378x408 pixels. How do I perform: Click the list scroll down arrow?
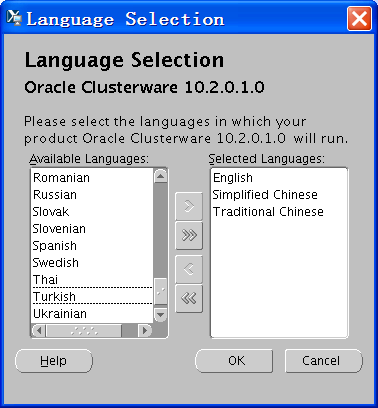coord(161,315)
